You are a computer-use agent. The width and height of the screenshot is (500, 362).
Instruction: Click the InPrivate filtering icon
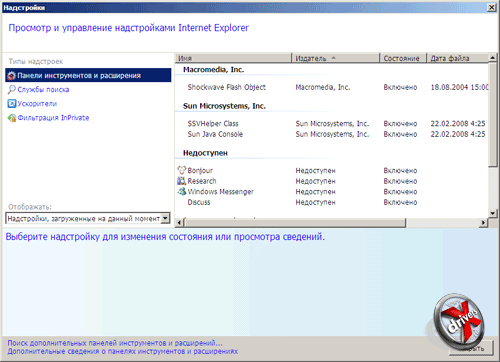pos(12,118)
